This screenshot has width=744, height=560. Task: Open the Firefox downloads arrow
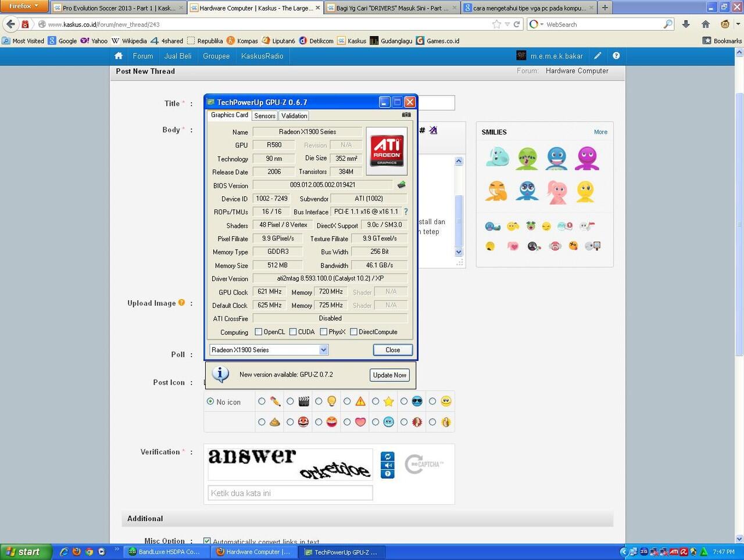click(686, 24)
